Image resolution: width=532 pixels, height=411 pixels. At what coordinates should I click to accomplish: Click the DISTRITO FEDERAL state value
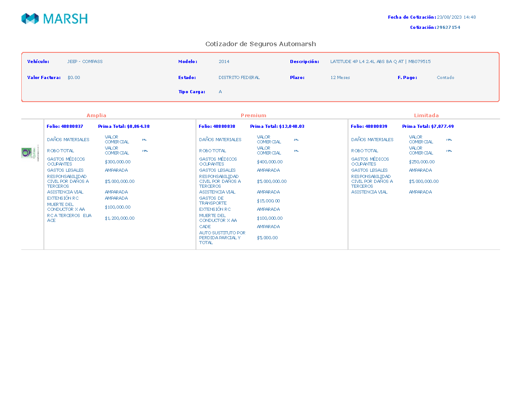(239, 78)
